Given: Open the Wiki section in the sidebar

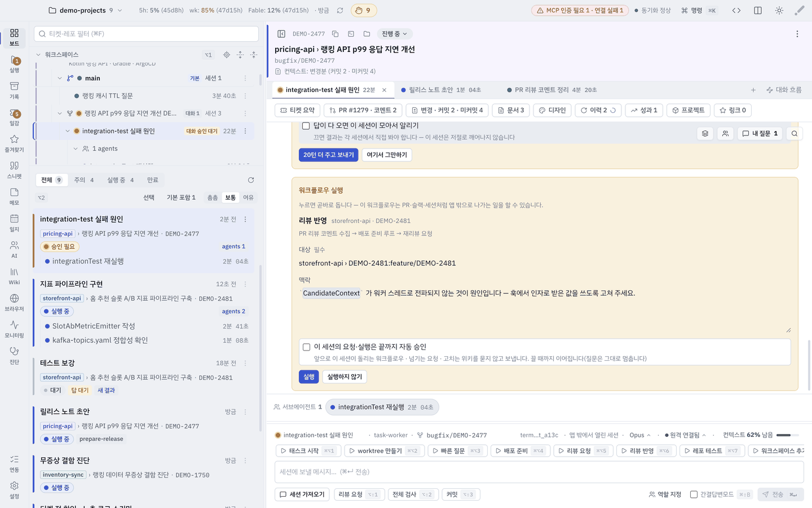Looking at the screenshot, I should [14, 276].
